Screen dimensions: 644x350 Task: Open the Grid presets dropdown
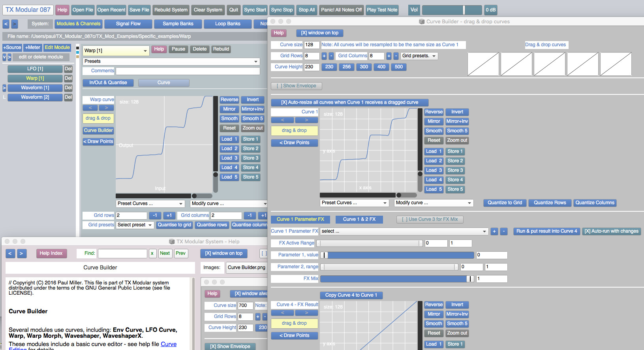[x=419, y=56]
